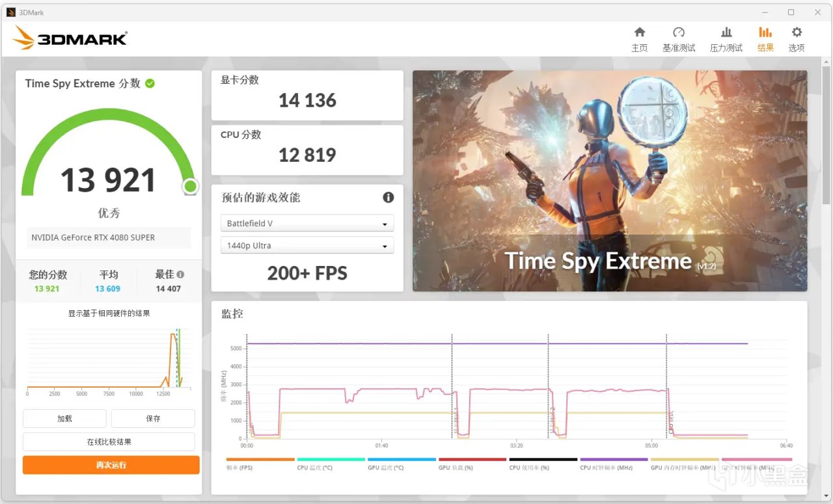Open the 1440p Ultra resolution dropdown
Screen dimensions: 833x504
307,245
